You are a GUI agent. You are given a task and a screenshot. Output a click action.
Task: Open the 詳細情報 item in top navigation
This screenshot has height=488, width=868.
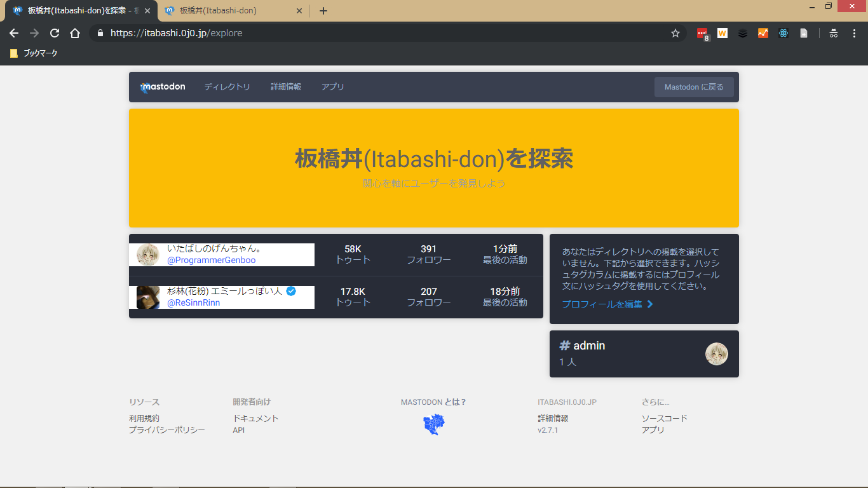click(x=286, y=87)
